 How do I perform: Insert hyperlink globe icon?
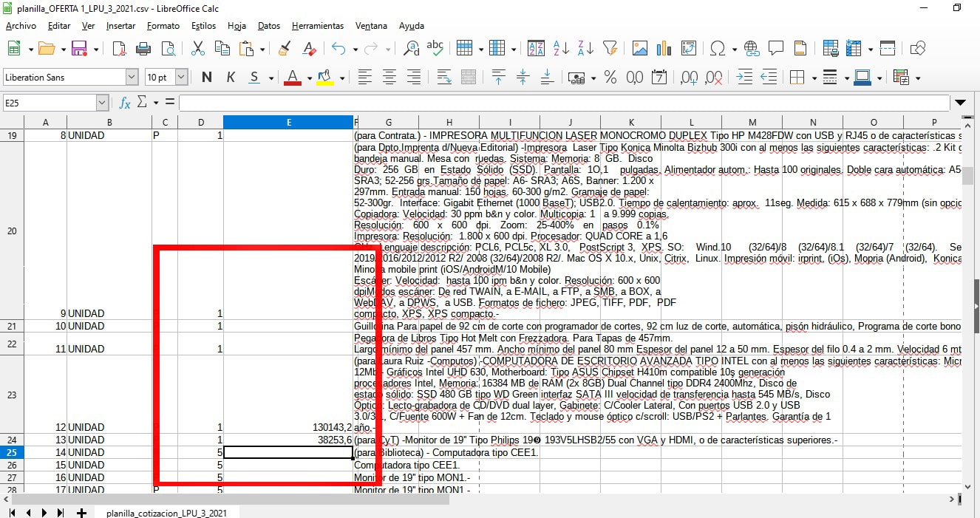(x=752, y=49)
